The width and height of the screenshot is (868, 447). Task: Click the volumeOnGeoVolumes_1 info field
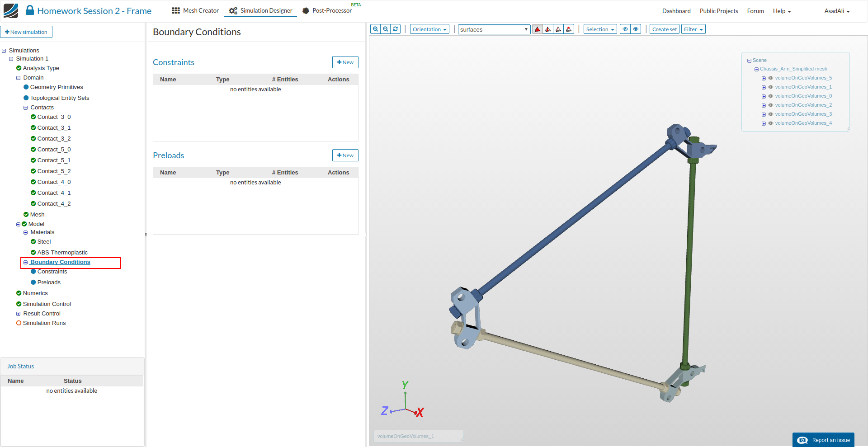point(418,436)
